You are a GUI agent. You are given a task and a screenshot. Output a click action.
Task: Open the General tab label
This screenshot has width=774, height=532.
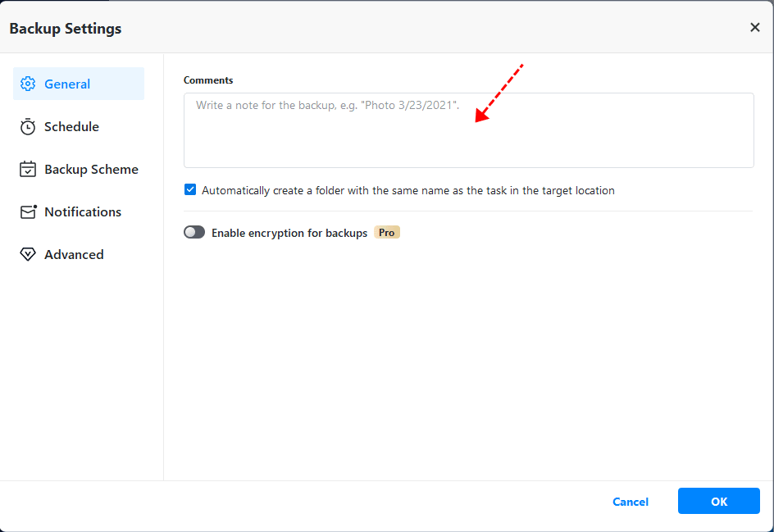tap(67, 84)
